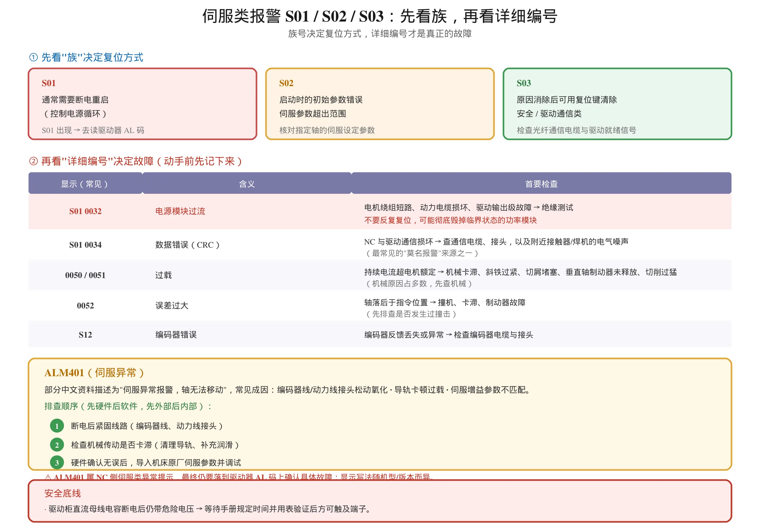The width and height of the screenshot is (760, 532).
Task: Click the ALM401（伺服异常）heading
Action: coord(94,373)
